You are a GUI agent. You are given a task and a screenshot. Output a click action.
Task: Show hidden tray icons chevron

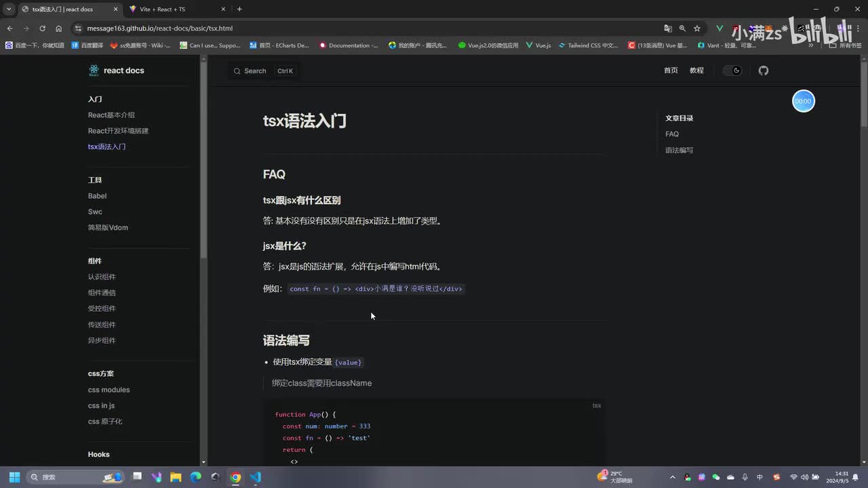pos(673,477)
